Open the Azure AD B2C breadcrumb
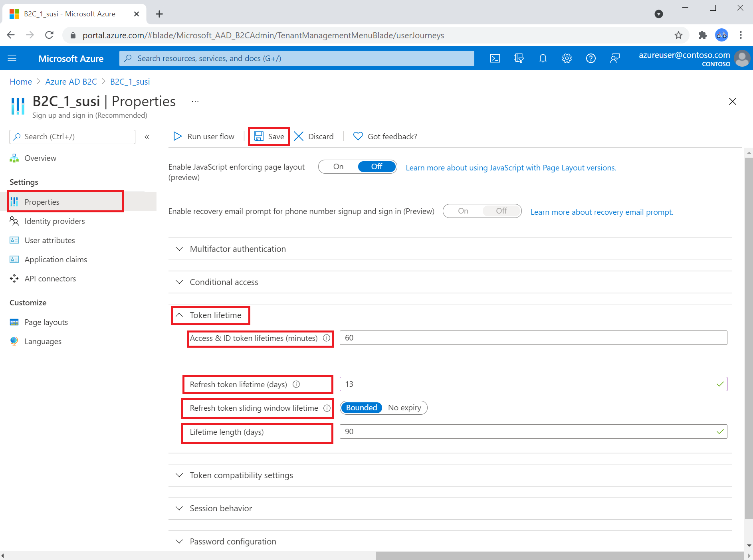 pyautogui.click(x=71, y=81)
